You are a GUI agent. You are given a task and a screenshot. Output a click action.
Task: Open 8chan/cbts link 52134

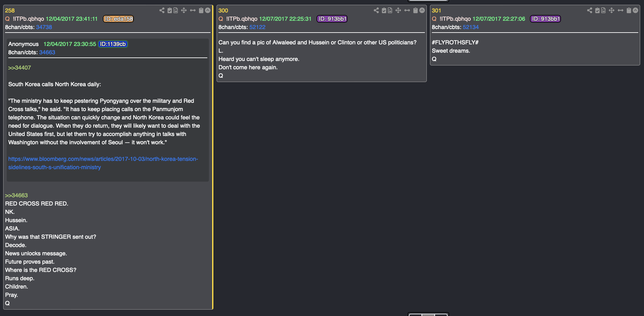471,27
